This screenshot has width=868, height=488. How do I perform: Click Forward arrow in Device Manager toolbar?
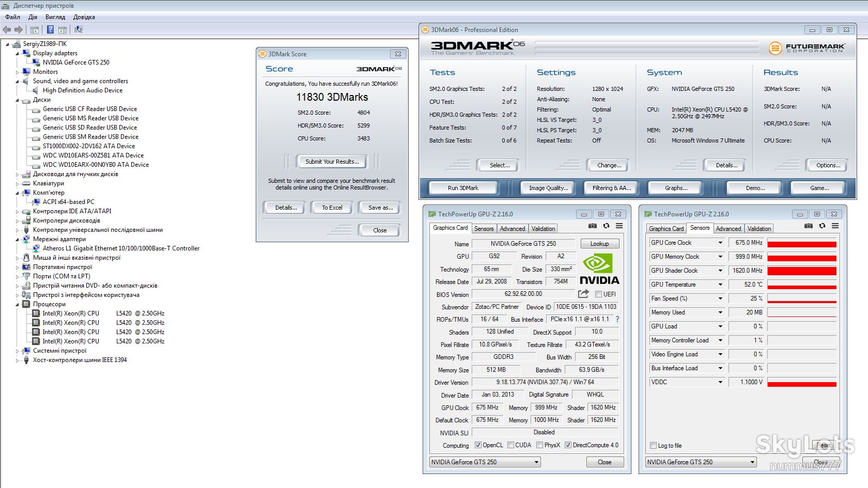[x=19, y=30]
